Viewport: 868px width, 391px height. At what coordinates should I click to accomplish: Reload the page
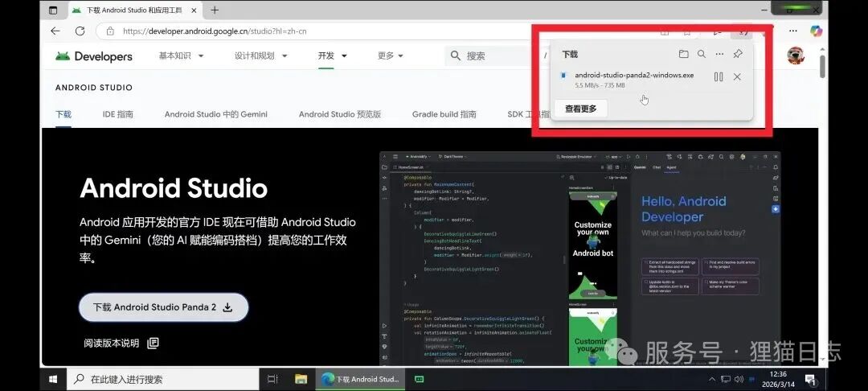[80, 31]
